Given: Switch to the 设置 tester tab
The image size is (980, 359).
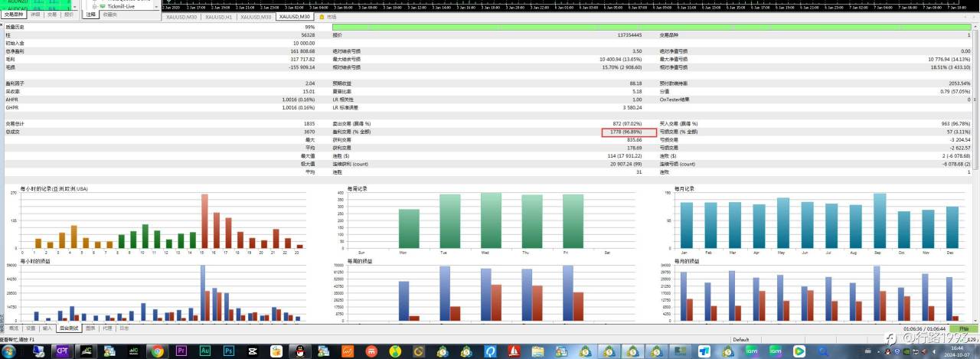Looking at the screenshot, I should [31, 328].
